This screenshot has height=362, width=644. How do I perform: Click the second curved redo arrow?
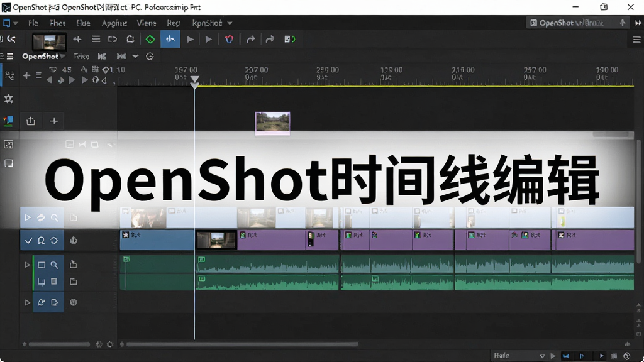pyautogui.click(x=270, y=40)
